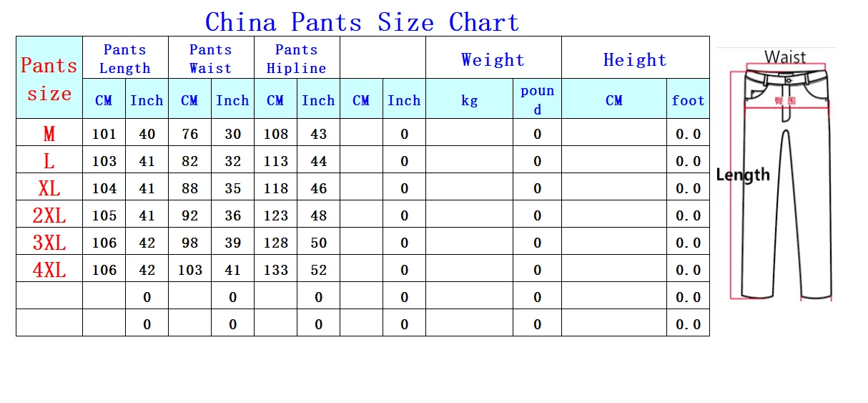The height and width of the screenshot is (403, 868).
Task: Select the L size row label
Action: (49, 160)
